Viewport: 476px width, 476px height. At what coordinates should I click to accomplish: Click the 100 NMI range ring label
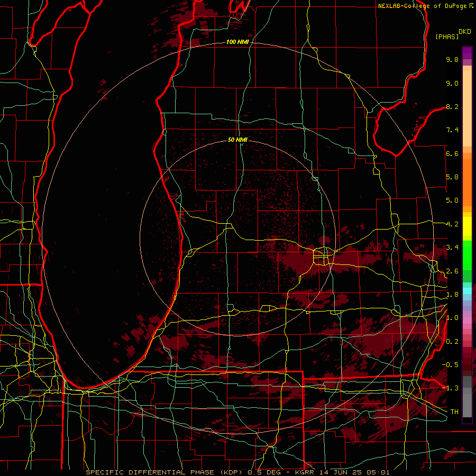point(237,42)
